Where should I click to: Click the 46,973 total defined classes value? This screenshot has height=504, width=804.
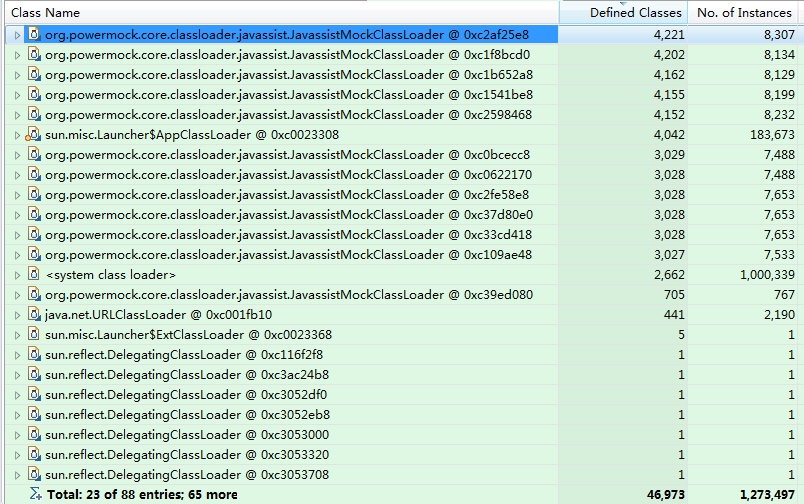coord(666,494)
